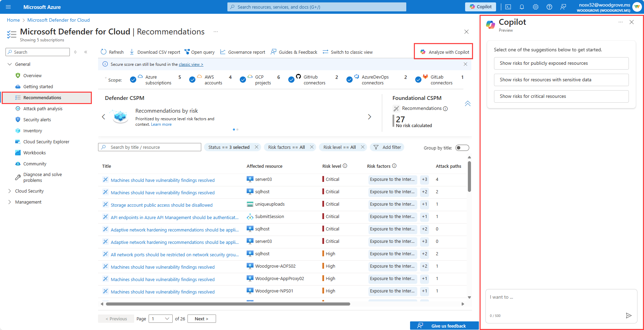The width and height of the screenshot is (644, 330).
Task: Toggle Azure subscriptions scope checkbox
Action: coord(133,80)
